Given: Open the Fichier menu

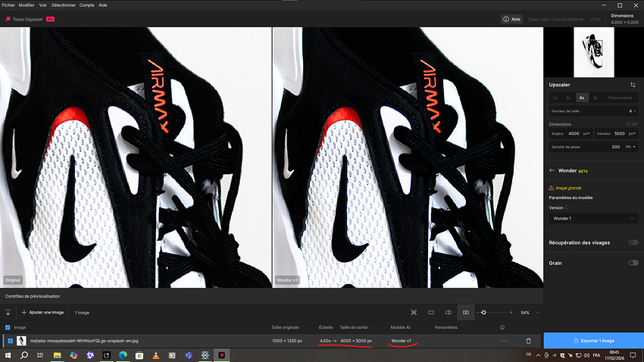Looking at the screenshot, I should point(8,5).
